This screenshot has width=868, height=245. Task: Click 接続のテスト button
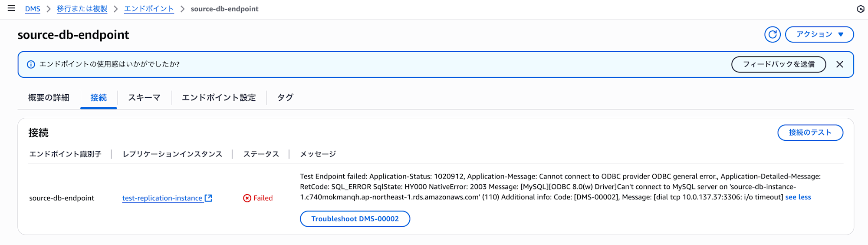810,132
